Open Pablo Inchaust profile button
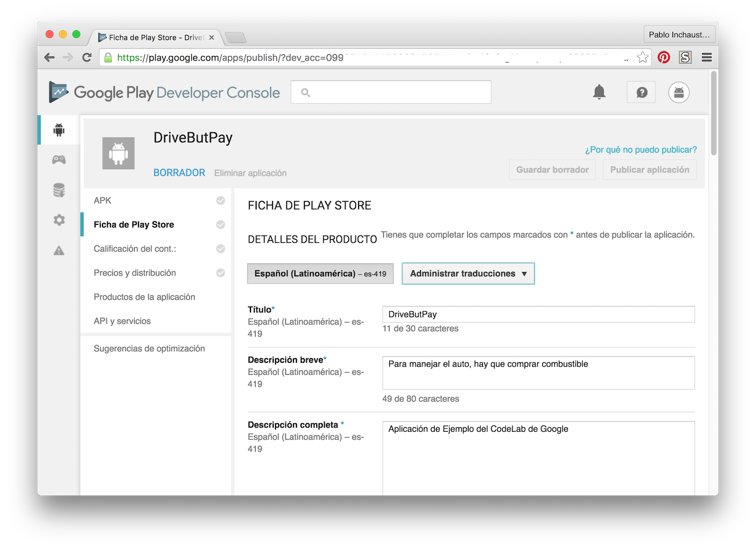Viewport: 756px width, 549px height. (679, 34)
